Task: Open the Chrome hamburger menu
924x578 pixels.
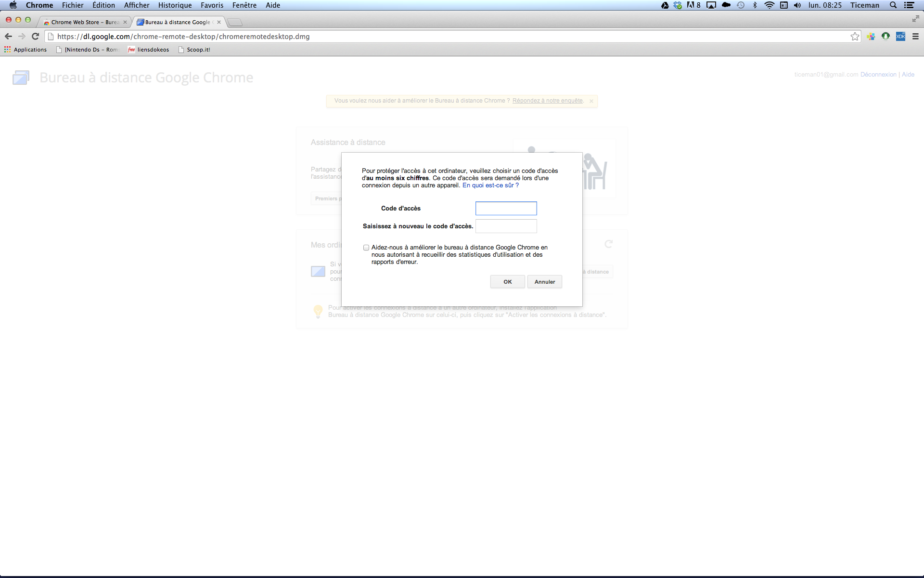Action: [x=915, y=37]
